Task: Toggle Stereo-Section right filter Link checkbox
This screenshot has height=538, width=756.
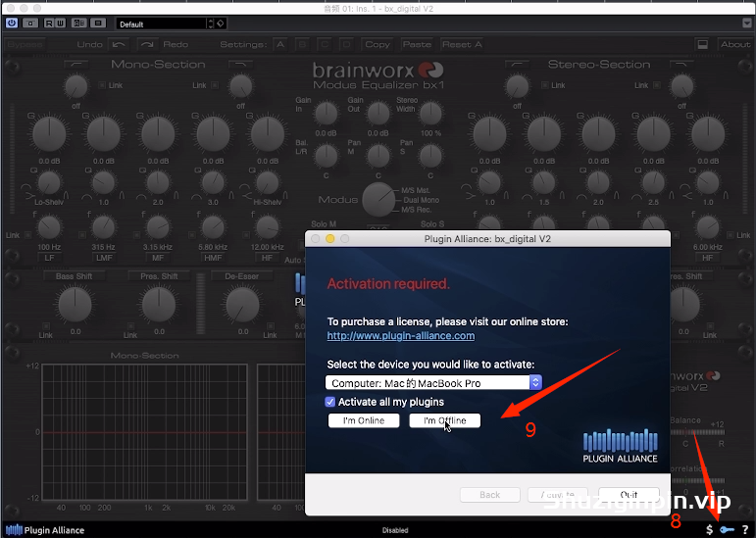Action: click(657, 85)
